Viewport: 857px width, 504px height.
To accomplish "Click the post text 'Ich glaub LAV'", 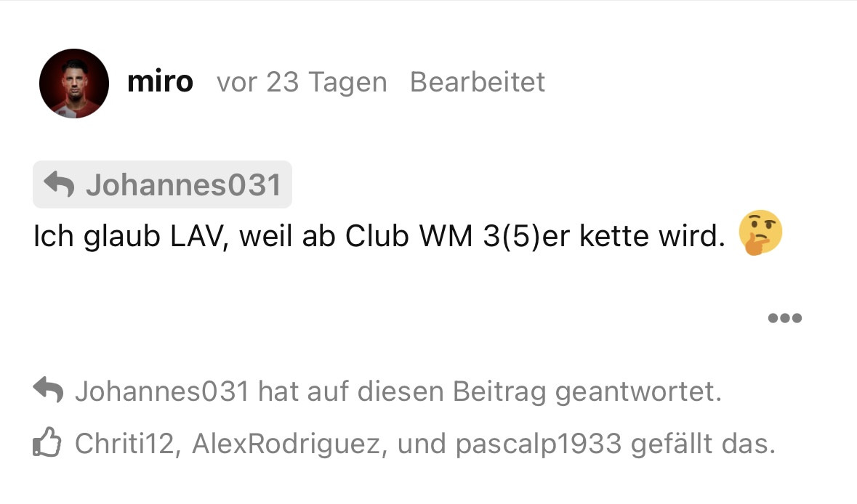I will 128,237.
